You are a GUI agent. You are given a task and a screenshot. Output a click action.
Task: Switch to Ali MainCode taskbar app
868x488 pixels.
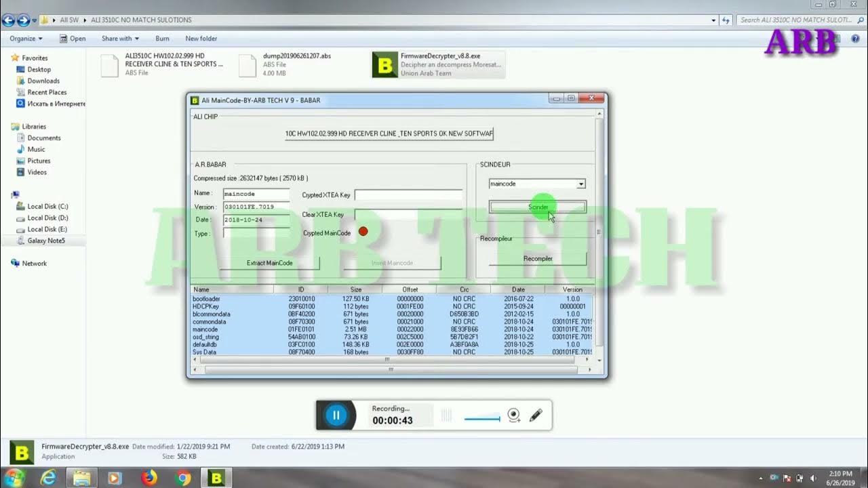tap(216, 478)
